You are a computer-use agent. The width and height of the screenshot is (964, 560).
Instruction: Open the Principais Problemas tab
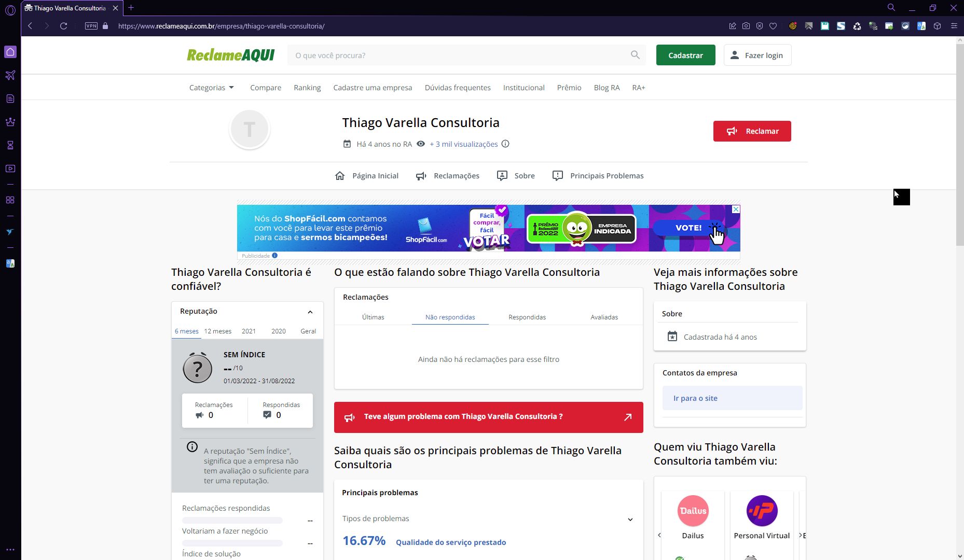coord(598,176)
